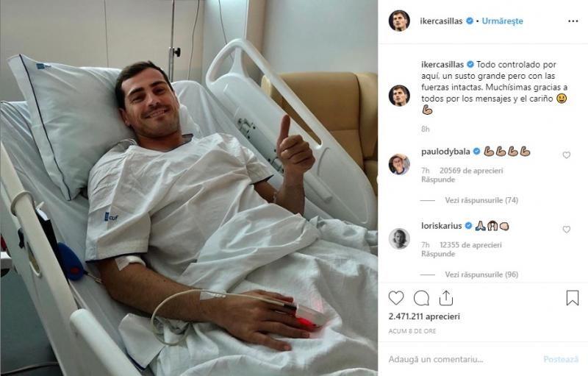Like the post with heart icon
The width and height of the screenshot is (588, 376).
coord(395,298)
